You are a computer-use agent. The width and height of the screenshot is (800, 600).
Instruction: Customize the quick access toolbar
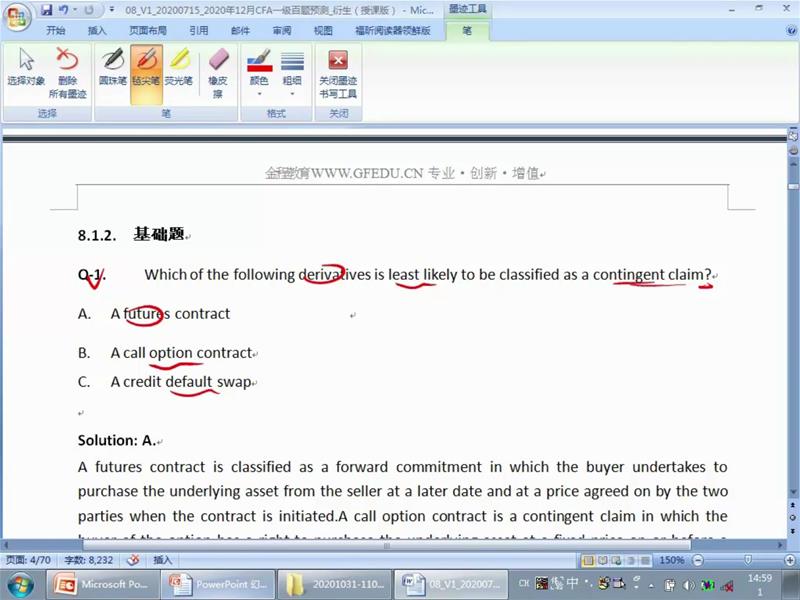coord(112,9)
